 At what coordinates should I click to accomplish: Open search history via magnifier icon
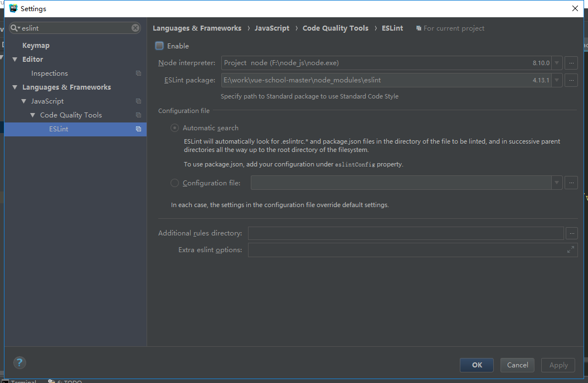[x=15, y=28]
